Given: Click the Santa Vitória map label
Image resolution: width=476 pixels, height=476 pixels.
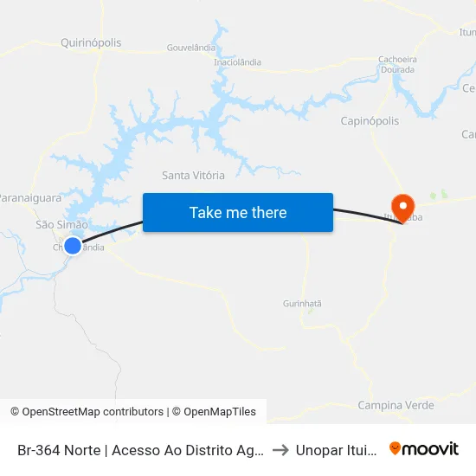Looking at the screenshot, I should coord(193,175).
